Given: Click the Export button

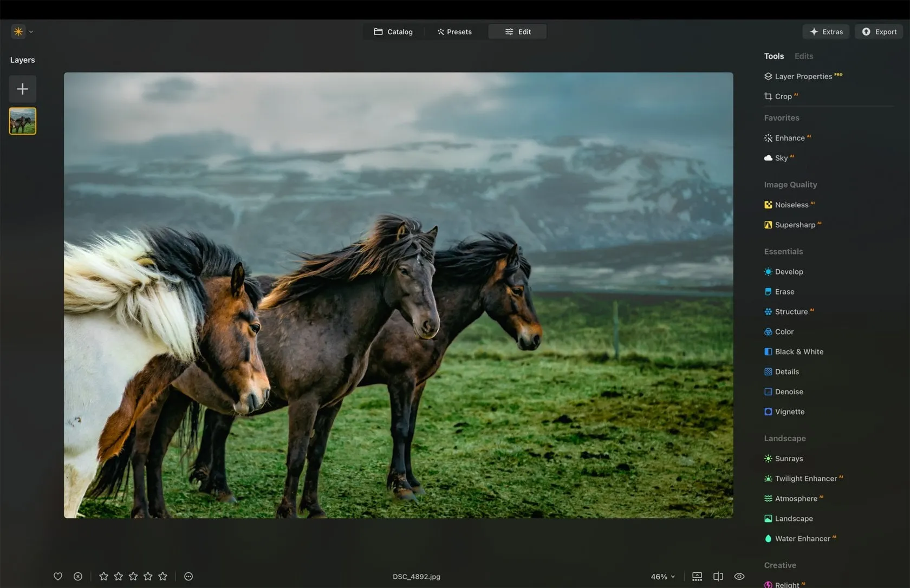Looking at the screenshot, I should 879,32.
